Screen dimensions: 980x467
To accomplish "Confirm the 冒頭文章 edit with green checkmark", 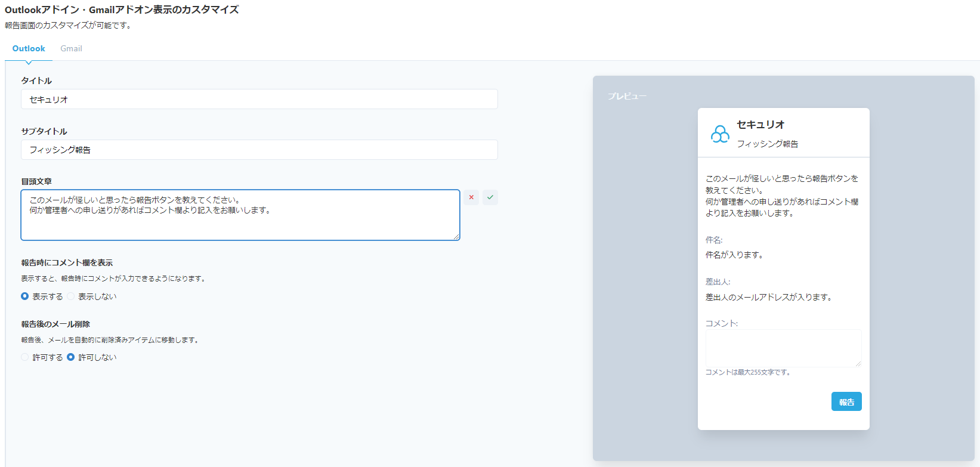I will [490, 197].
